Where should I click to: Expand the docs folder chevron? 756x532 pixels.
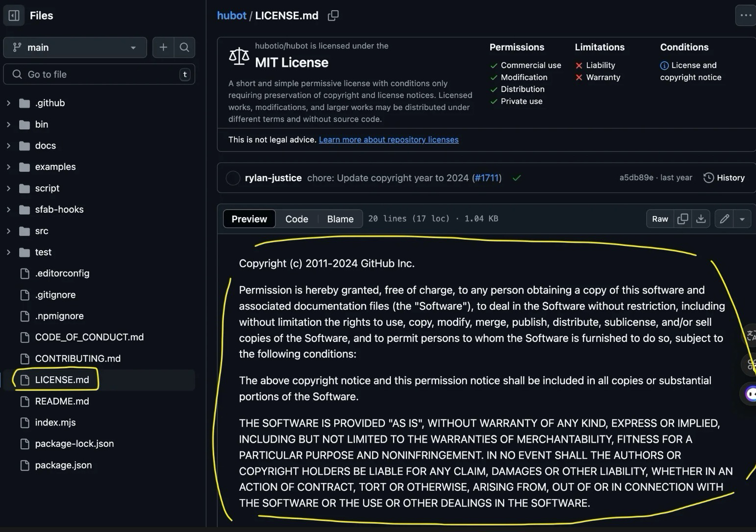coord(8,145)
